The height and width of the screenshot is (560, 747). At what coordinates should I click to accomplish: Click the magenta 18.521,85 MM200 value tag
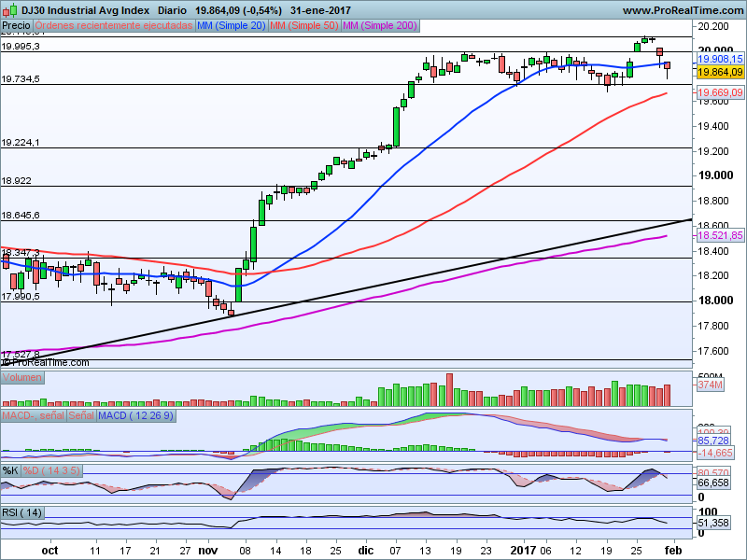(720, 235)
